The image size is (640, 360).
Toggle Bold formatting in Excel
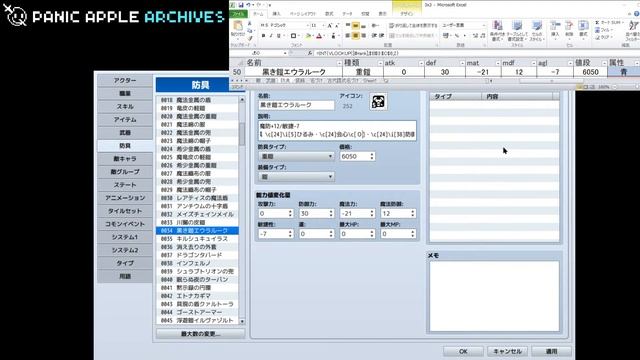point(263,36)
